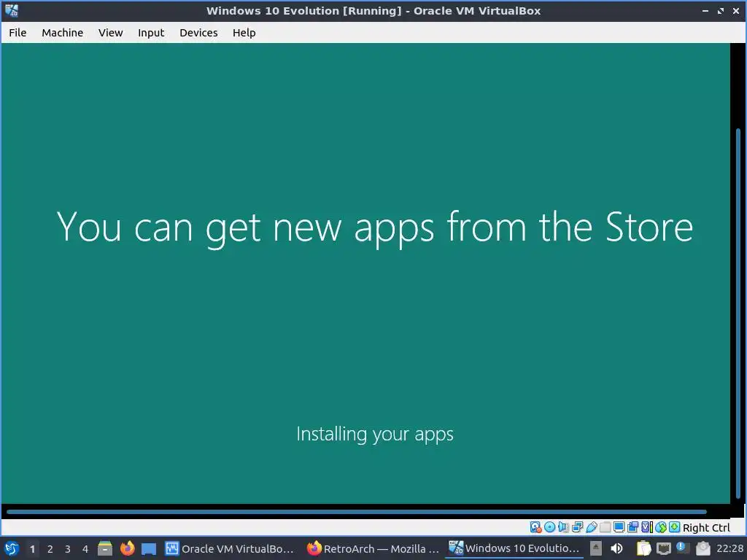Switch to the RetroArch Mozilla Firefox window
The width and height of the screenshot is (747, 560).
(x=373, y=548)
